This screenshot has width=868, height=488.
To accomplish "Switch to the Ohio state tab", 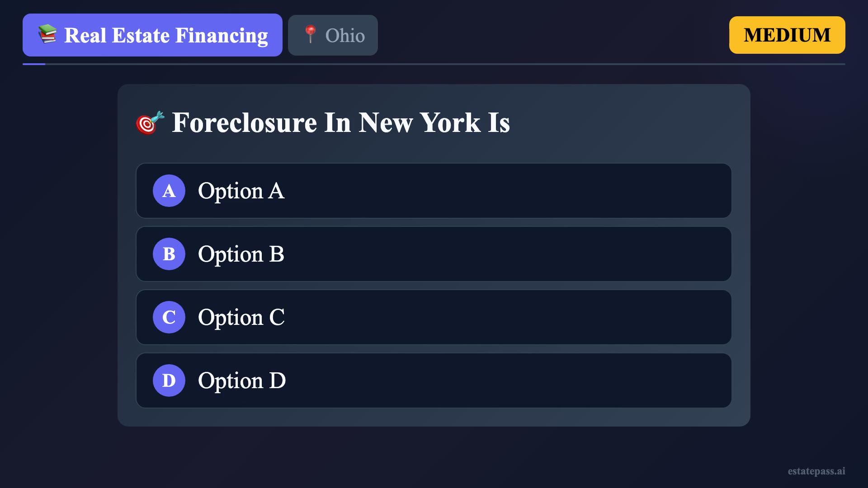I will click(x=333, y=35).
